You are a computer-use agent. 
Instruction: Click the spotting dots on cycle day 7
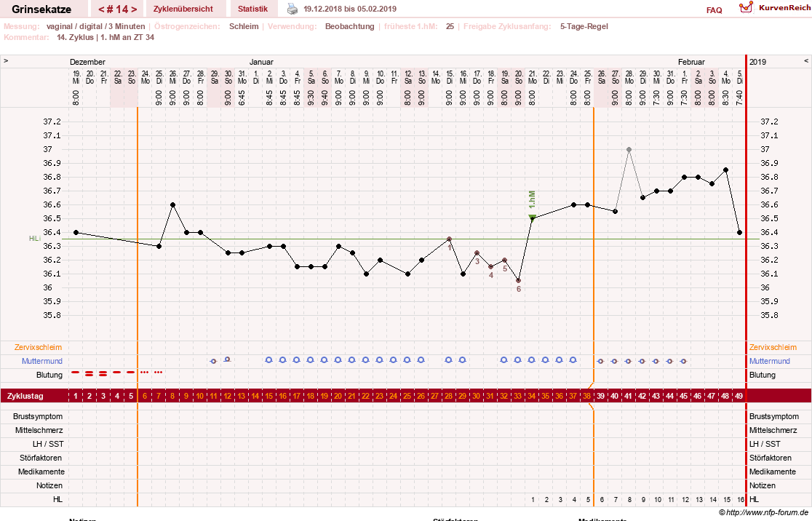click(159, 372)
